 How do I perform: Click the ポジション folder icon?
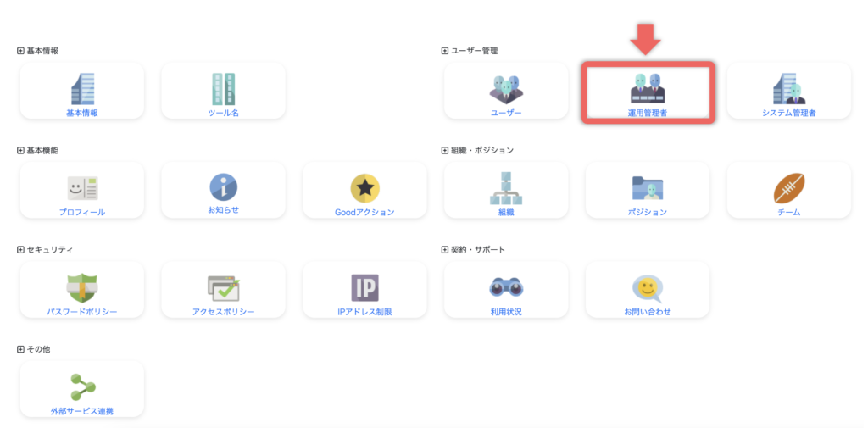[x=648, y=187]
